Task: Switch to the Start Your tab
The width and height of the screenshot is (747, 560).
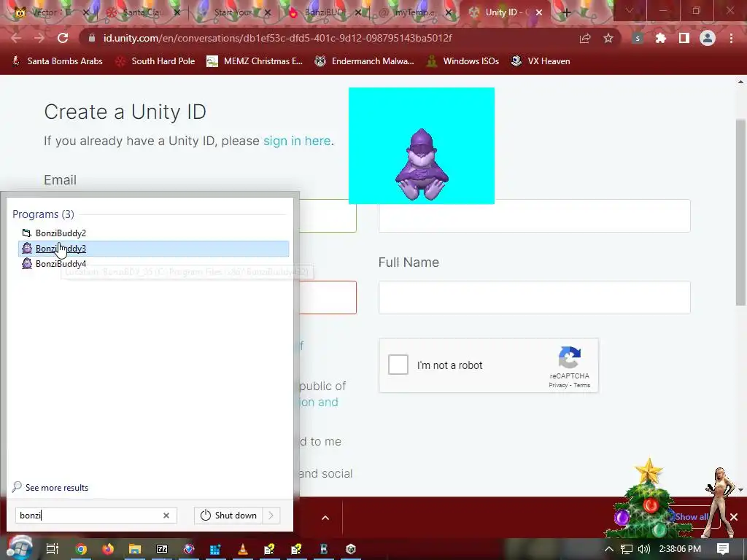Action: pos(233,12)
